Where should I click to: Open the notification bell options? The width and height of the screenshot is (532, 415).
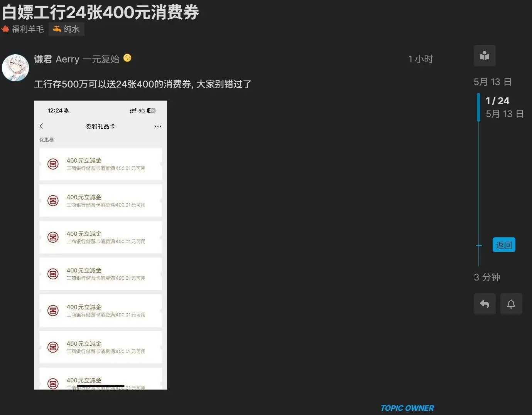click(x=511, y=304)
